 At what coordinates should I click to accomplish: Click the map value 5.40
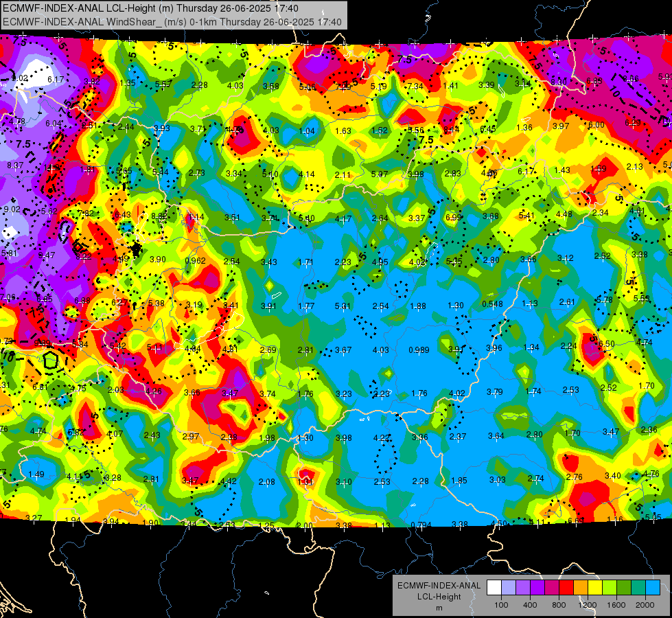pyautogui.click(x=306, y=218)
